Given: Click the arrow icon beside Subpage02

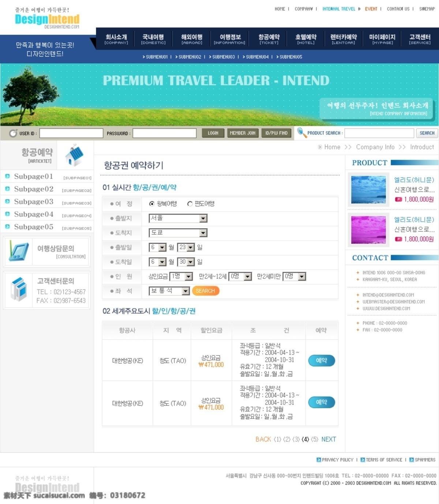Looking at the screenshot, I should [7, 189].
